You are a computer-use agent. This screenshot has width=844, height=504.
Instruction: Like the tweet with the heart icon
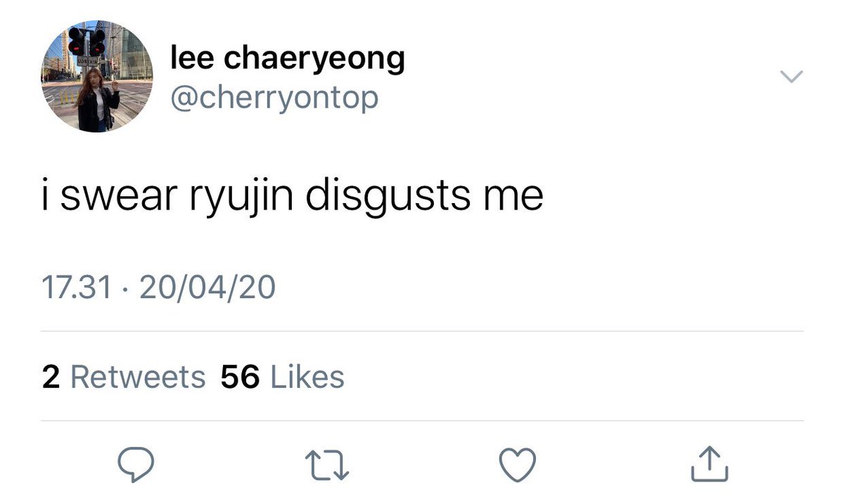(x=517, y=464)
